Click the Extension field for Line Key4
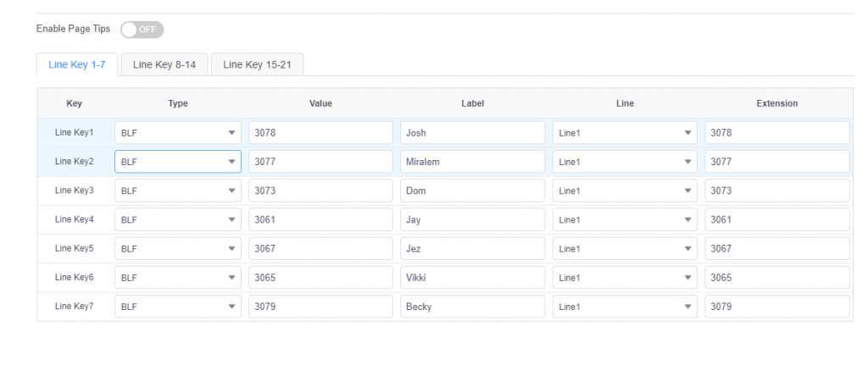Image resolution: width=868 pixels, height=365 pixels. 777,219
